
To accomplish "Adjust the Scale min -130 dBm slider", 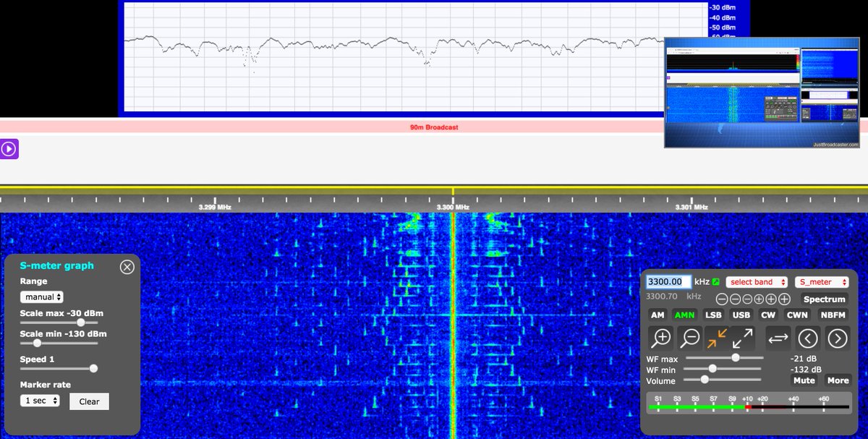I will click(59, 343).
